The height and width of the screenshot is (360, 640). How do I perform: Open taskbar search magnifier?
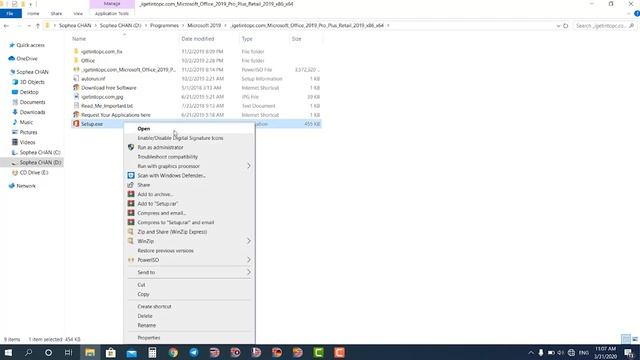pyautogui.click(x=28, y=352)
